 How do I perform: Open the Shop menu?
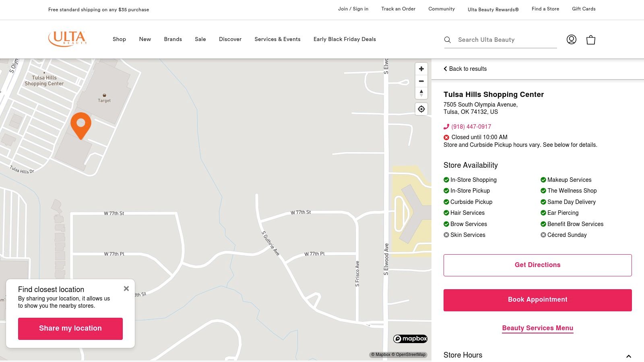click(119, 39)
